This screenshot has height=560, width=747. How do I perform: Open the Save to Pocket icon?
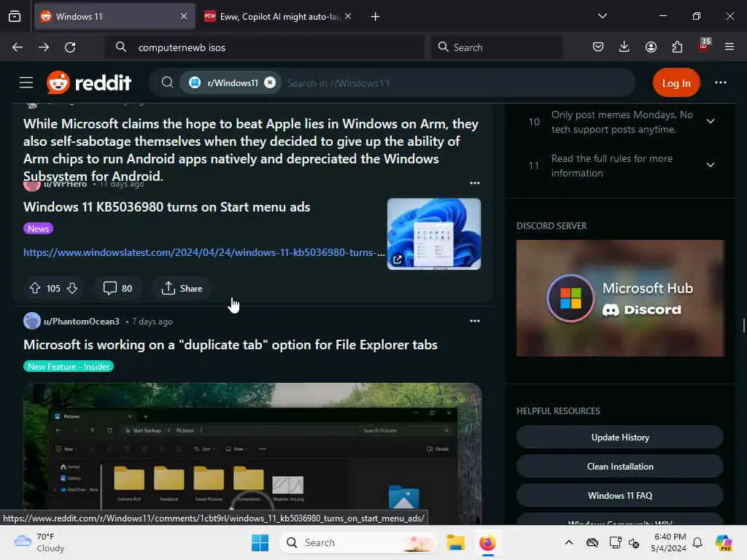click(x=598, y=47)
